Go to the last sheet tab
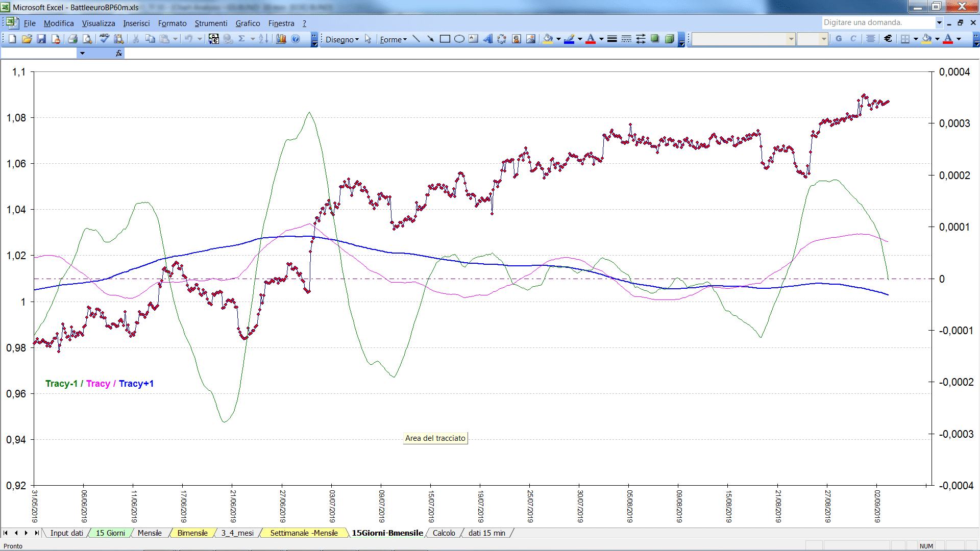The height and width of the screenshot is (551, 980). tap(36, 533)
